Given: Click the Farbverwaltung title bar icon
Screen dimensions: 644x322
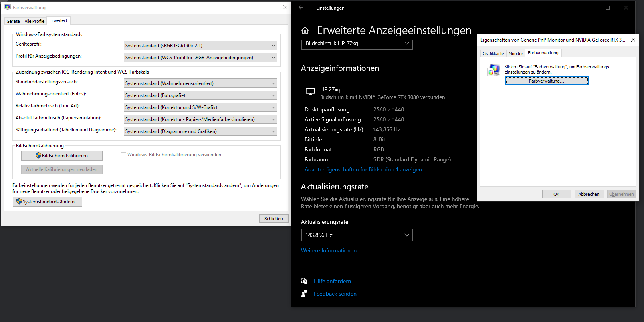Looking at the screenshot, I should (8, 7).
